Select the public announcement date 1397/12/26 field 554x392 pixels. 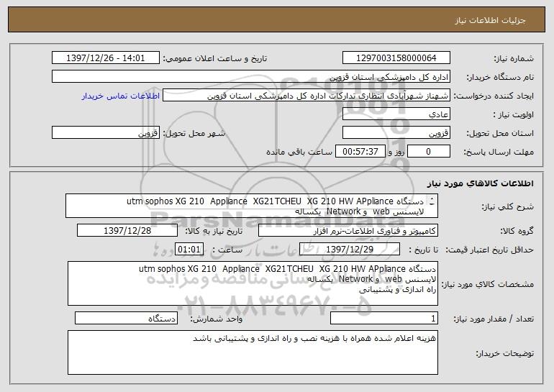106,58
